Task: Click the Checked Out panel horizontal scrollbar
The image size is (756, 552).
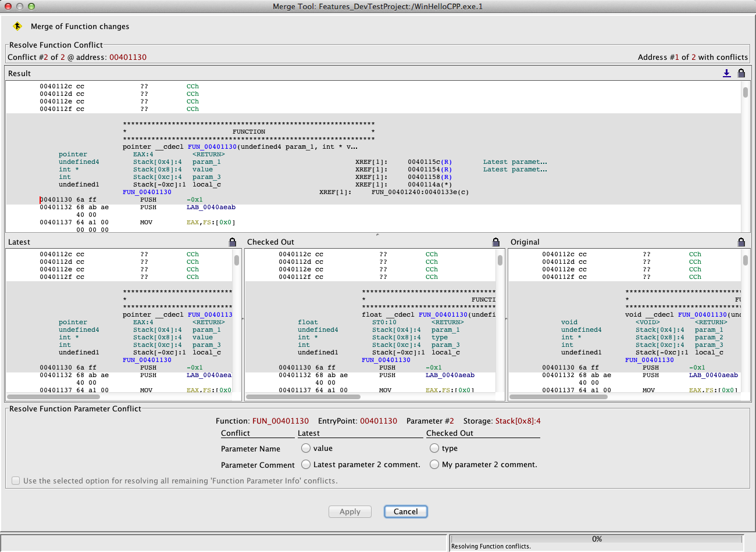Action: (x=304, y=397)
